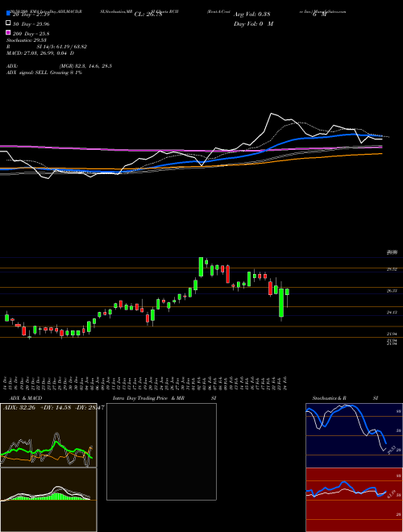
Task: Open the MACD histogram mini chart
Action: [48, 500]
